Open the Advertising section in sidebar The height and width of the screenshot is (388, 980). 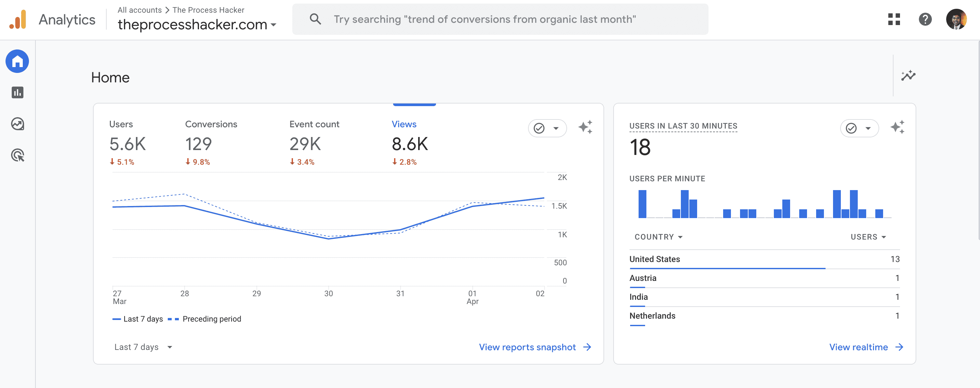(x=17, y=155)
